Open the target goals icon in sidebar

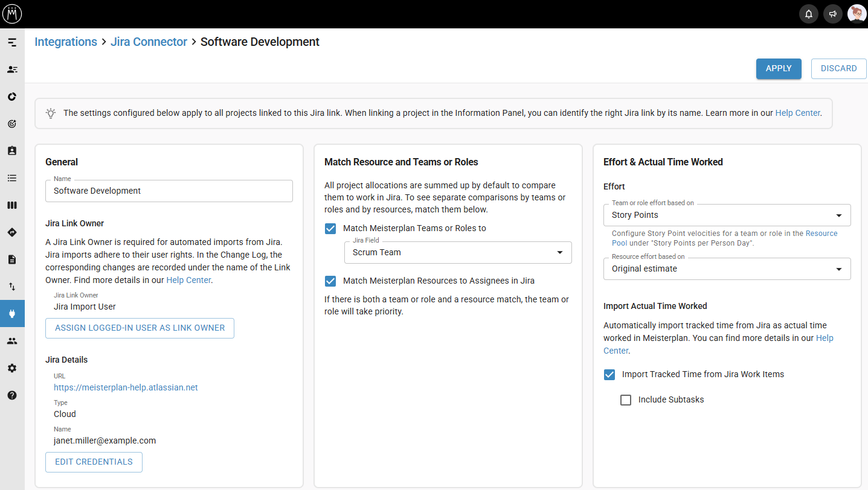pyautogui.click(x=12, y=124)
